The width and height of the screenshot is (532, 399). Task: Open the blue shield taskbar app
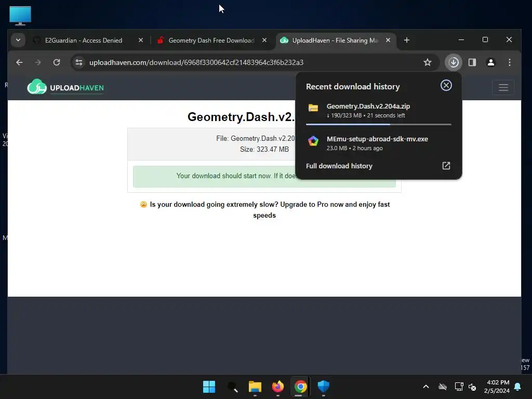[x=323, y=387]
